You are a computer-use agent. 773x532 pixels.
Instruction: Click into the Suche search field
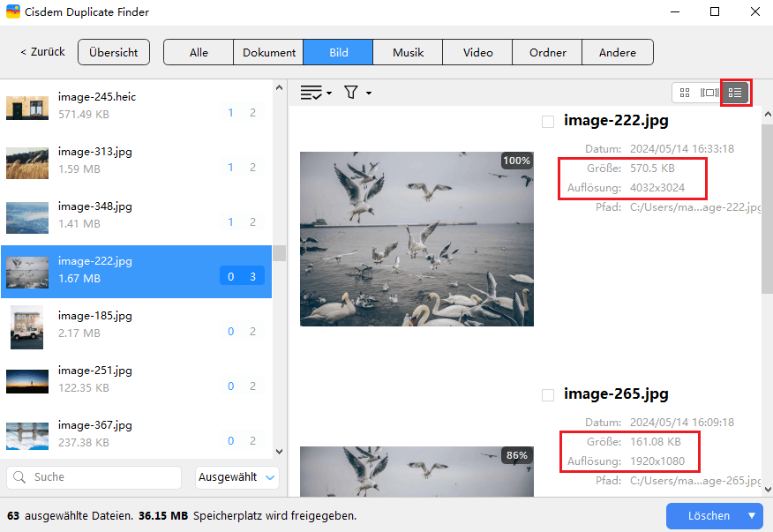94,477
